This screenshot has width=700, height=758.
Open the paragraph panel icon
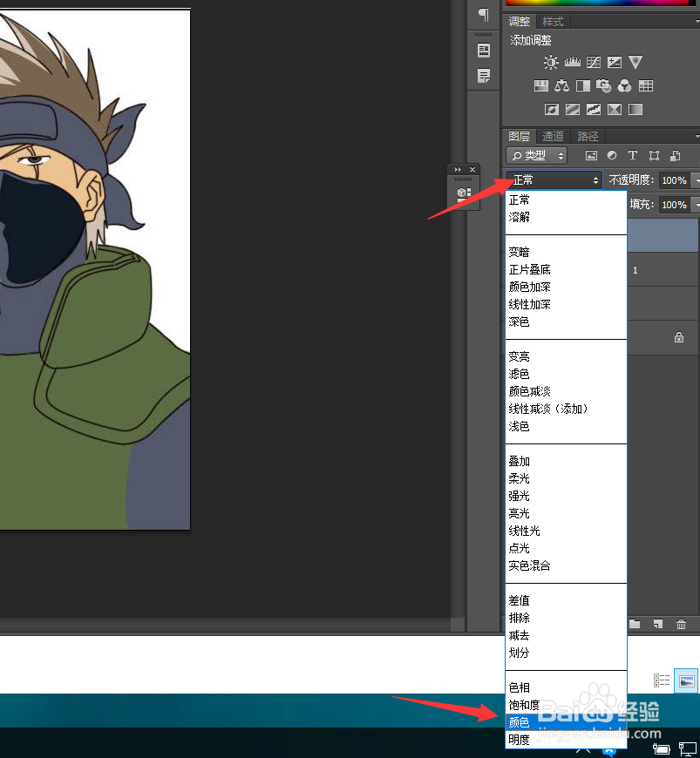483,15
